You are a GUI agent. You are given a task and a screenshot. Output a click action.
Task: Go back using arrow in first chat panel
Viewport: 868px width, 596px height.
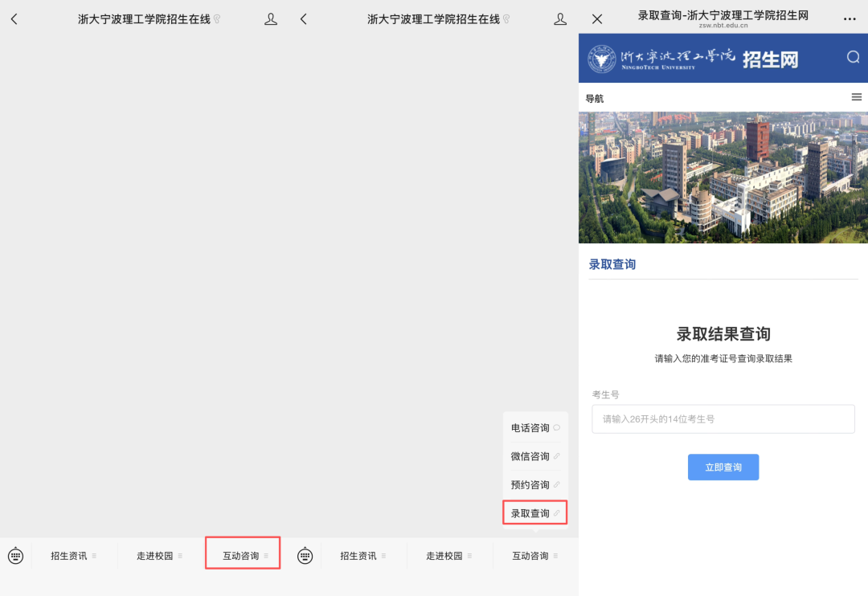pos(14,19)
